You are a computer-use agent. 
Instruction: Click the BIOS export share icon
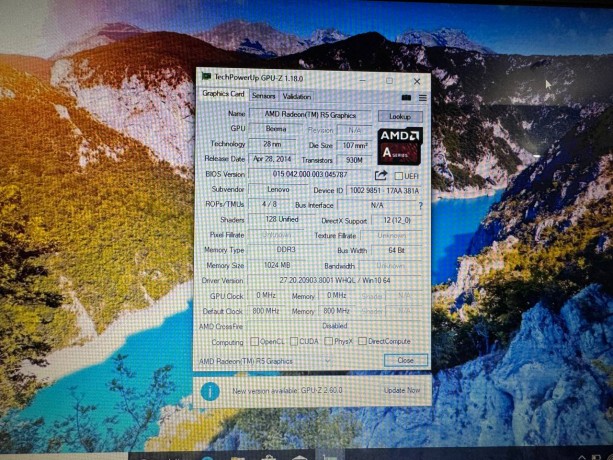point(381,175)
